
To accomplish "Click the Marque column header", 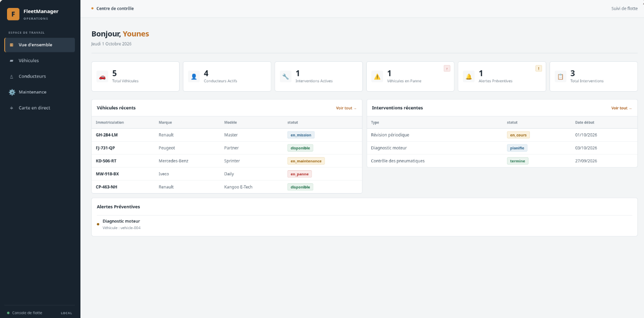I will (165, 123).
